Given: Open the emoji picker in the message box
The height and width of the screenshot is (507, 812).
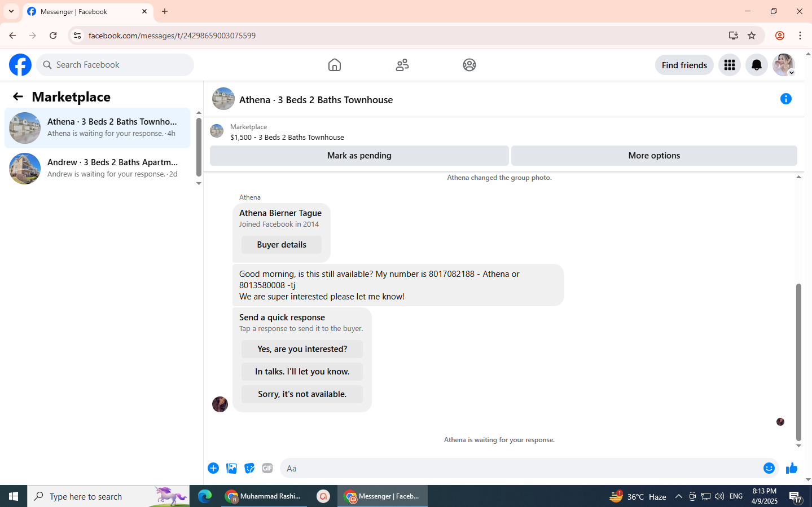Looking at the screenshot, I should pos(769,468).
